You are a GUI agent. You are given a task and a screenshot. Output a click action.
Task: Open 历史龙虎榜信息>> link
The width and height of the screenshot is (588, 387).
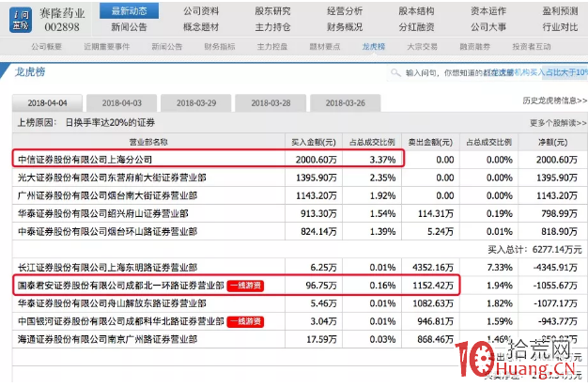tap(554, 101)
